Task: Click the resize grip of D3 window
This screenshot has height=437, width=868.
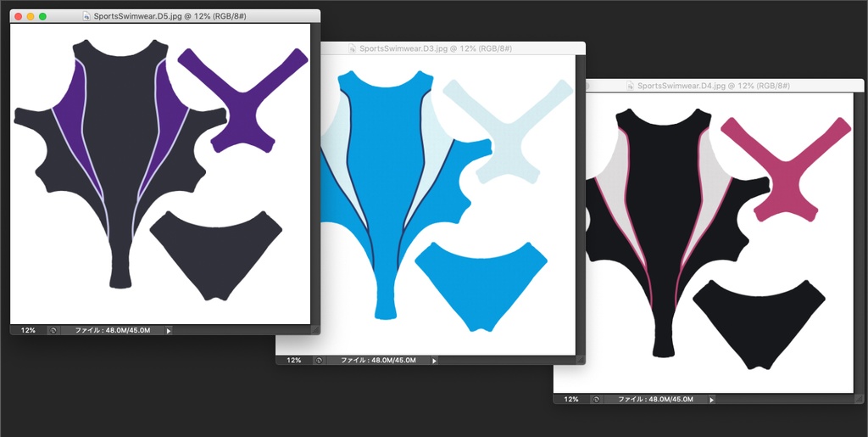Action: coord(581,360)
